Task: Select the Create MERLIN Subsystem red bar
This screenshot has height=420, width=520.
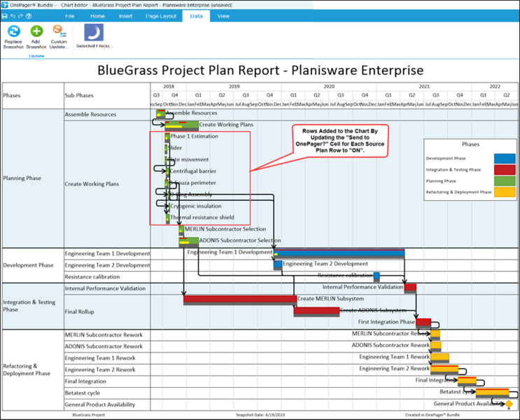Action: pyautogui.click(x=240, y=300)
